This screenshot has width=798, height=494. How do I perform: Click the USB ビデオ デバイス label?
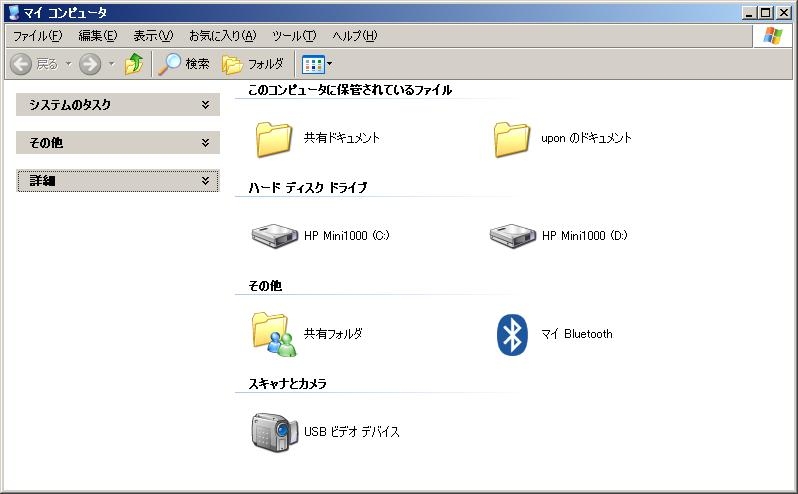coord(352,432)
